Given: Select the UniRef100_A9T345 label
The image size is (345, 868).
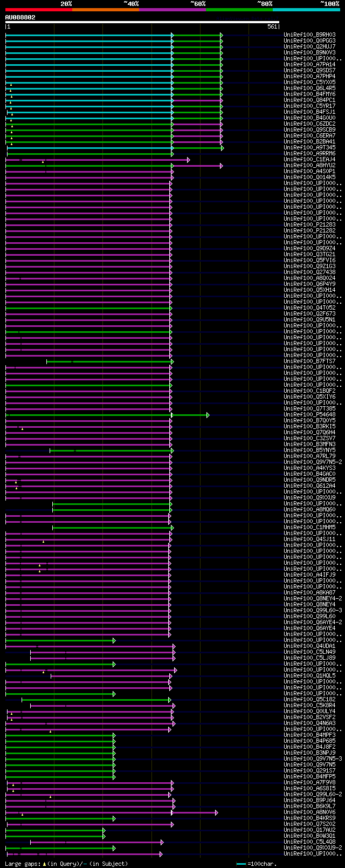Looking at the screenshot, I should coord(310,147).
